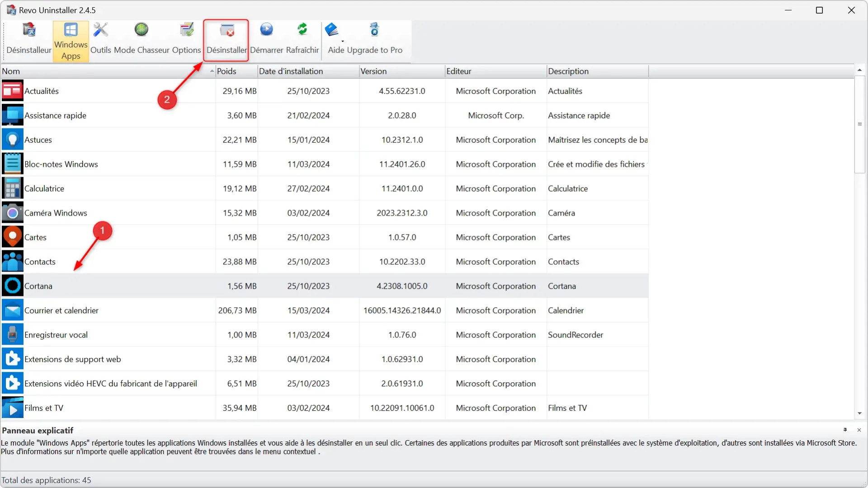
Task: Select the Courrier et calendrier icon
Action: 12,310
